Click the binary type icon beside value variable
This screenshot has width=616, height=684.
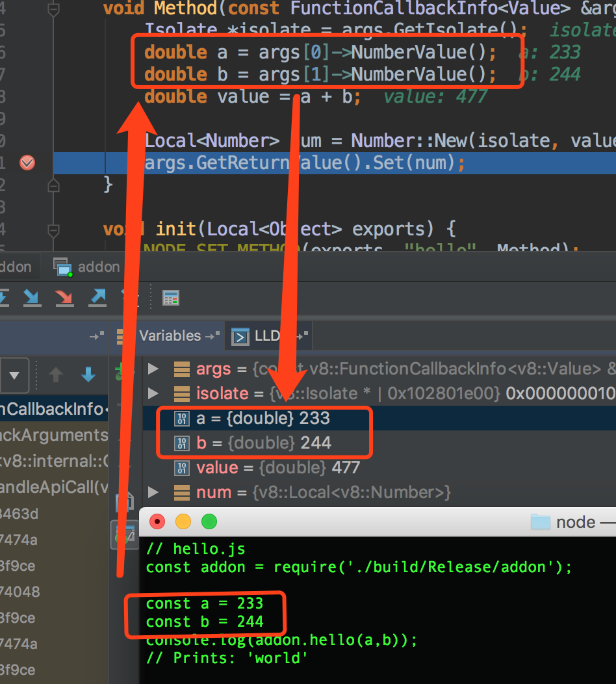(182, 467)
